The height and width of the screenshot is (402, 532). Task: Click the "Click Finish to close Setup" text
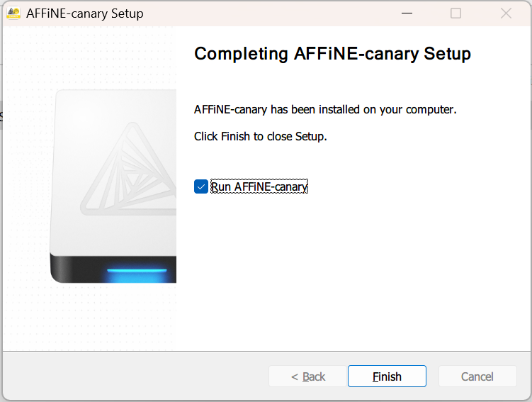[260, 136]
